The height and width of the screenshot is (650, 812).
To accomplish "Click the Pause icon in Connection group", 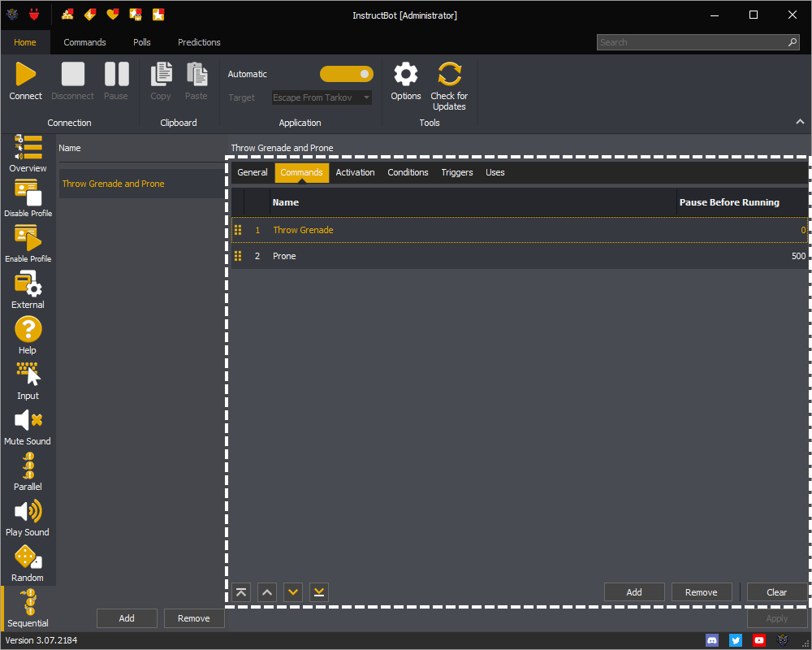I will pyautogui.click(x=116, y=74).
